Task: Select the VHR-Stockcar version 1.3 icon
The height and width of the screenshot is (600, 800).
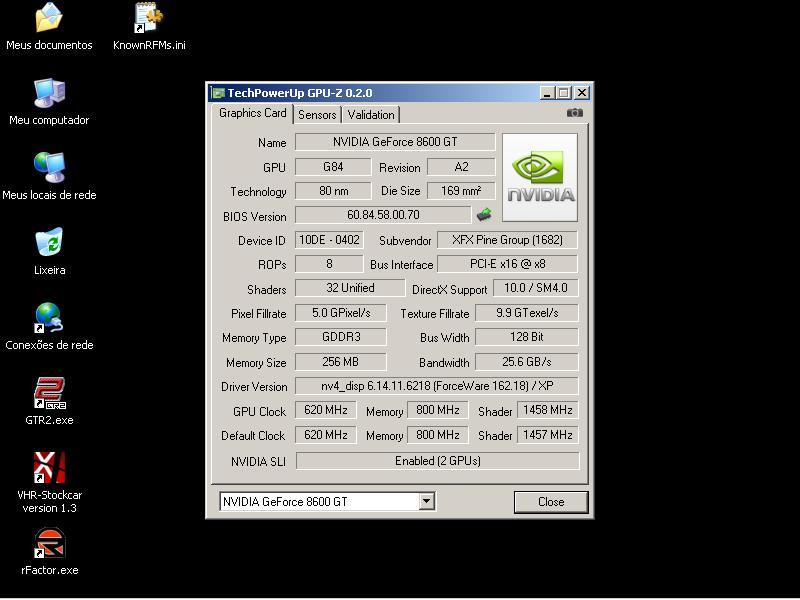Action: coord(49,467)
